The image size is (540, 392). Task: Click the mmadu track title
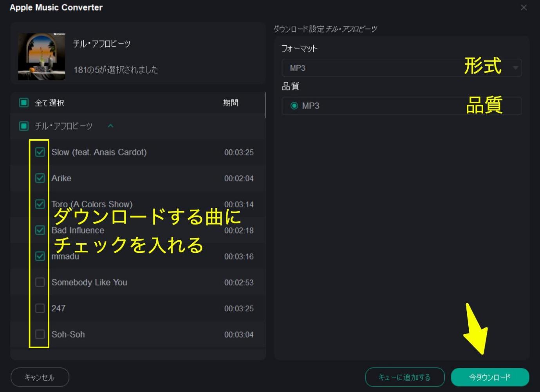click(65, 257)
